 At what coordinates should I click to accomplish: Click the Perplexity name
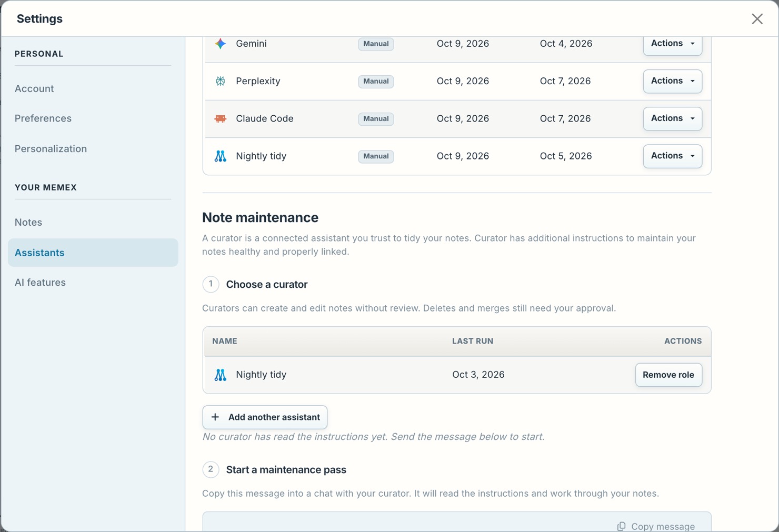pos(258,82)
